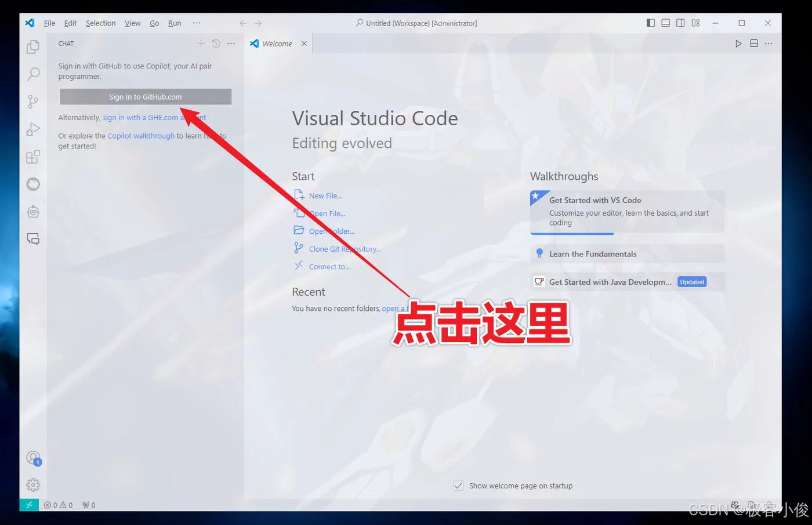This screenshot has width=812, height=525.
Task: Open the Selection menu
Action: pyautogui.click(x=101, y=23)
